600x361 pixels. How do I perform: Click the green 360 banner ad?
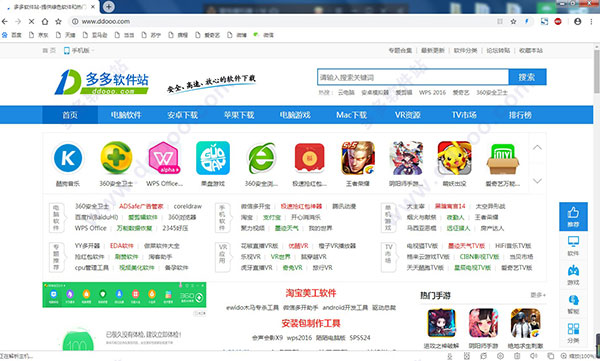[x=124, y=295]
